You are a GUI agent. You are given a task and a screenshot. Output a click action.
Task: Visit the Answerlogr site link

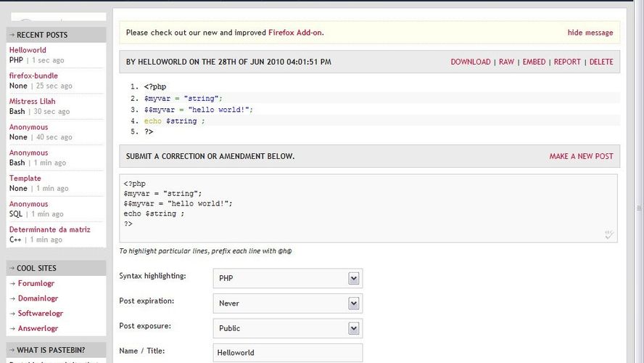tap(38, 328)
